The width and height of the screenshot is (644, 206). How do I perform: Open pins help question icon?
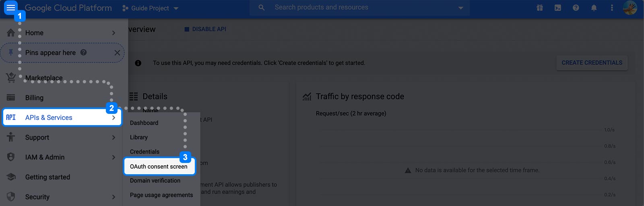pyautogui.click(x=83, y=52)
